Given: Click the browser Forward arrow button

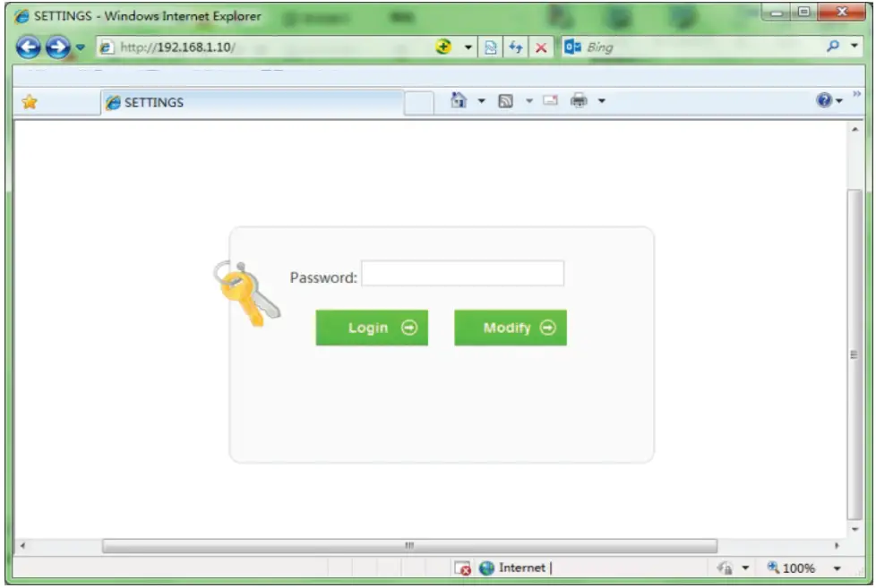Looking at the screenshot, I should point(57,47).
